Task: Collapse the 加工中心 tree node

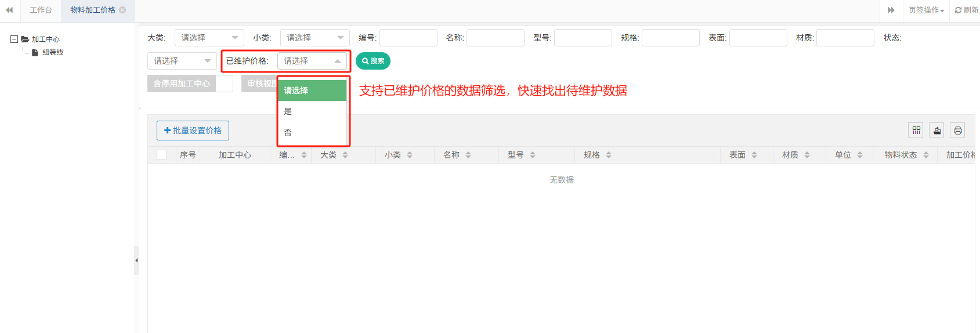Action: click(x=14, y=39)
